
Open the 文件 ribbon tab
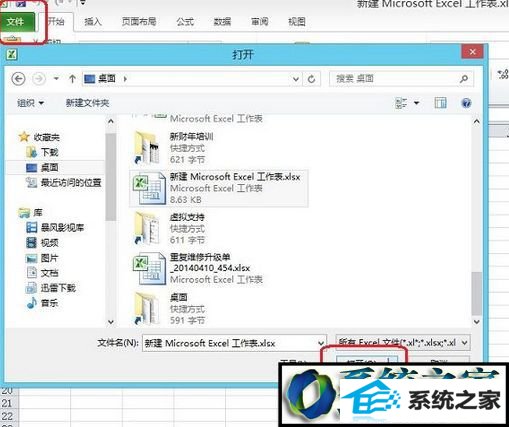coord(18,22)
